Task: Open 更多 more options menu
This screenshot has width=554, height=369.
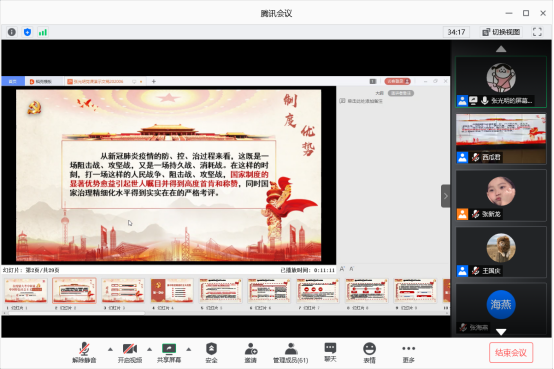Action: 408,352
